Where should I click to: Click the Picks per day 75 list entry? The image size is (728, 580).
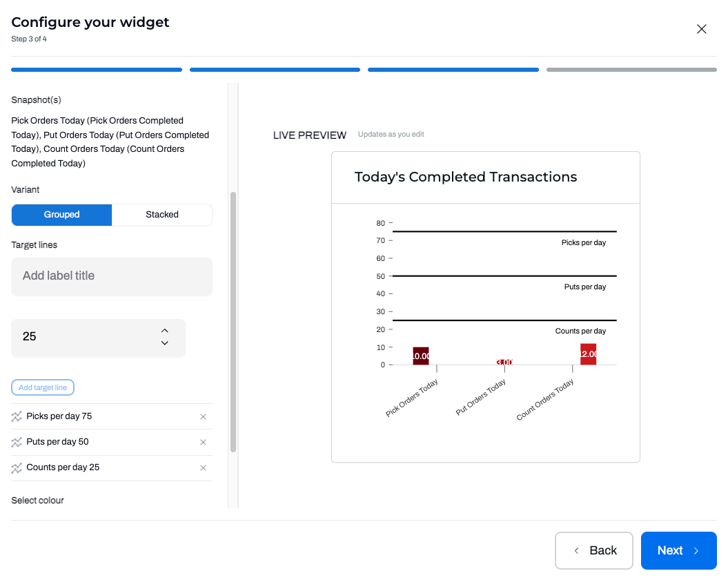112,416
